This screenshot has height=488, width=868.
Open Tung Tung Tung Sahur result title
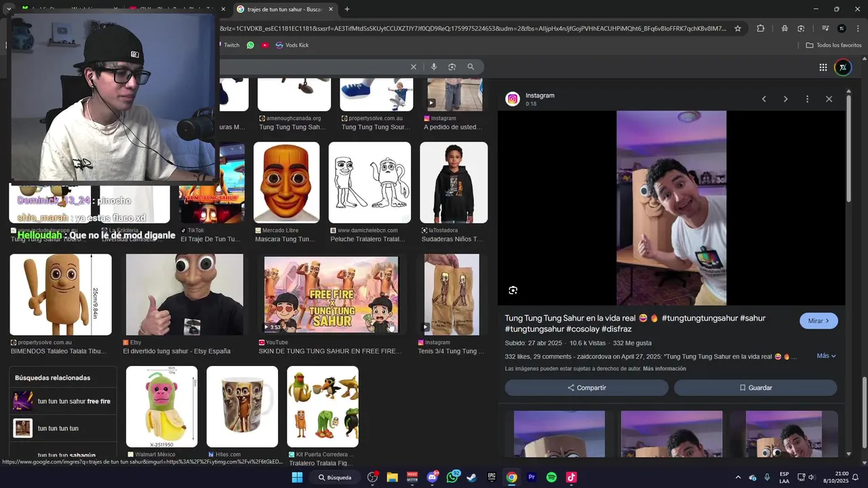click(x=635, y=323)
